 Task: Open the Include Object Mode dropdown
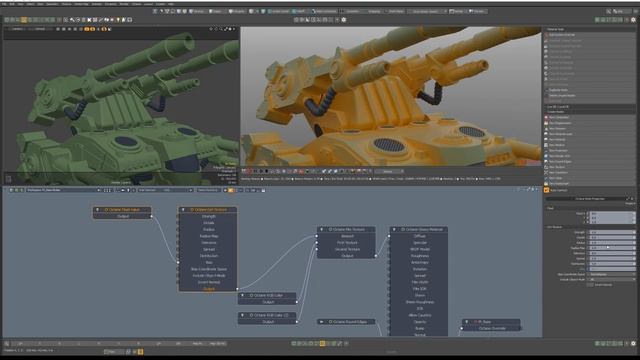(612, 280)
